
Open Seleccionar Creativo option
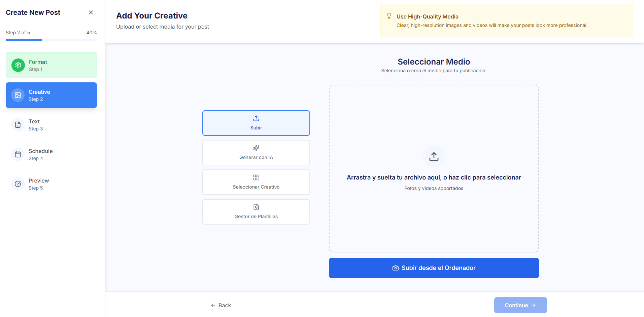point(256,182)
